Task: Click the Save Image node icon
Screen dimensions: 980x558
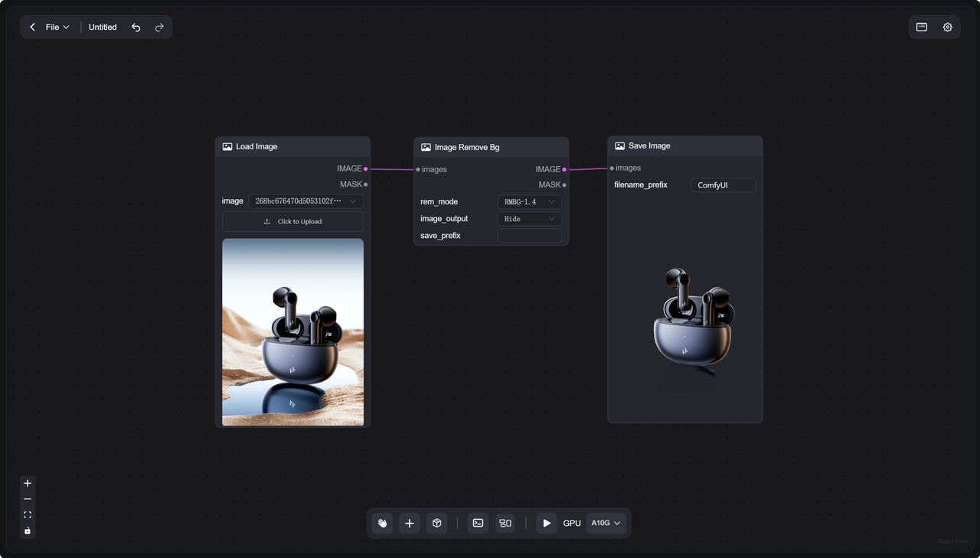Action: coord(619,145)
